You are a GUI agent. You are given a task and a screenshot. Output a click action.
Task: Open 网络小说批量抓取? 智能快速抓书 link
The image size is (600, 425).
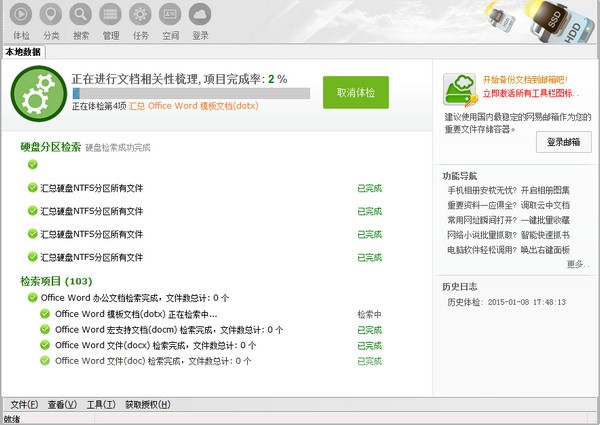click(509, 235)
